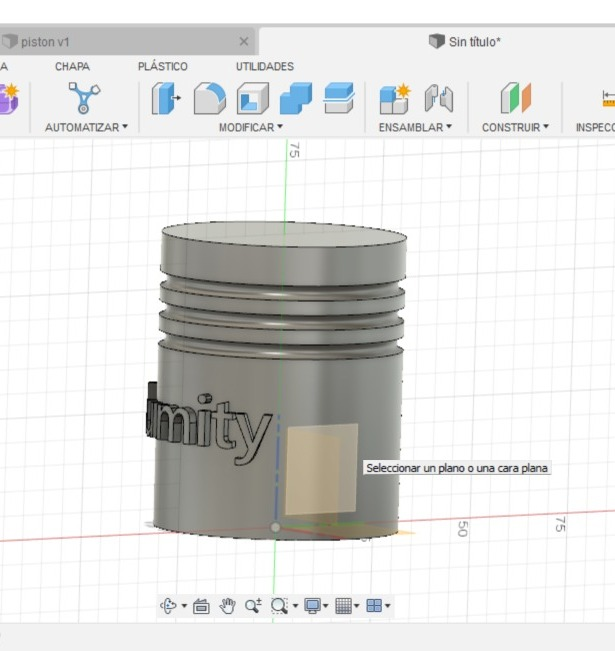Image resolution: width=615 pixels, height=651 pixels.
Task: Select the Combine bodies icon
Action: pyautogui.click(x=296, y=98)
